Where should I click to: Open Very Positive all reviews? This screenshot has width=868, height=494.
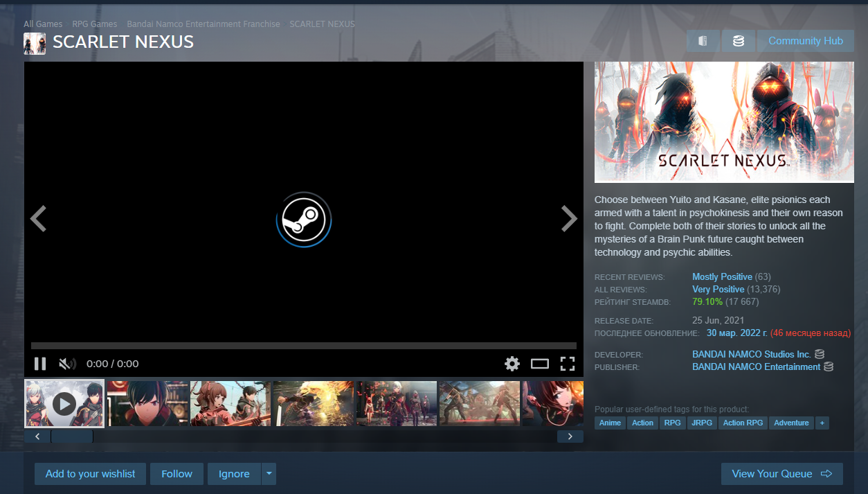coord(718,289)
